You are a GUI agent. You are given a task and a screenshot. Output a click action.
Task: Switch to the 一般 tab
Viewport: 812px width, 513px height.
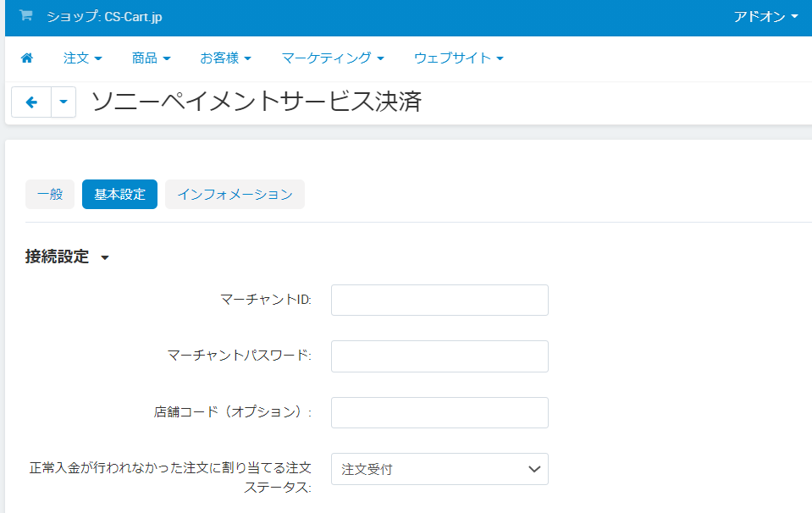tap(50, 194)
